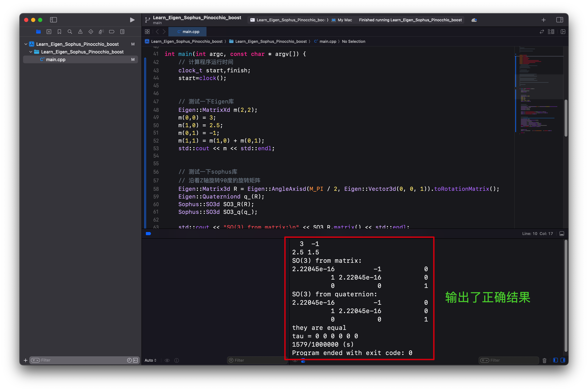The width and height of the screenshot is (588, 391).
Task: Add a new editor on the right
Action: [x=563, y=32]
